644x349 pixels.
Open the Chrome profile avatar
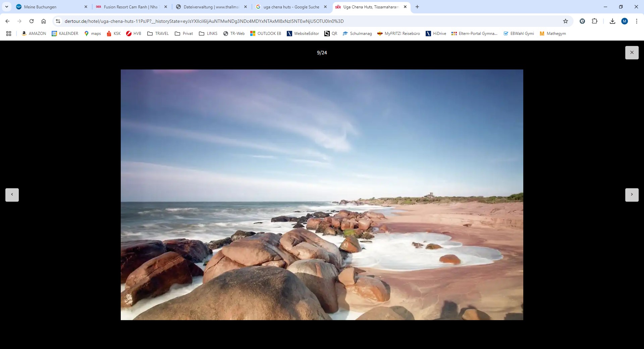[624, 21]
